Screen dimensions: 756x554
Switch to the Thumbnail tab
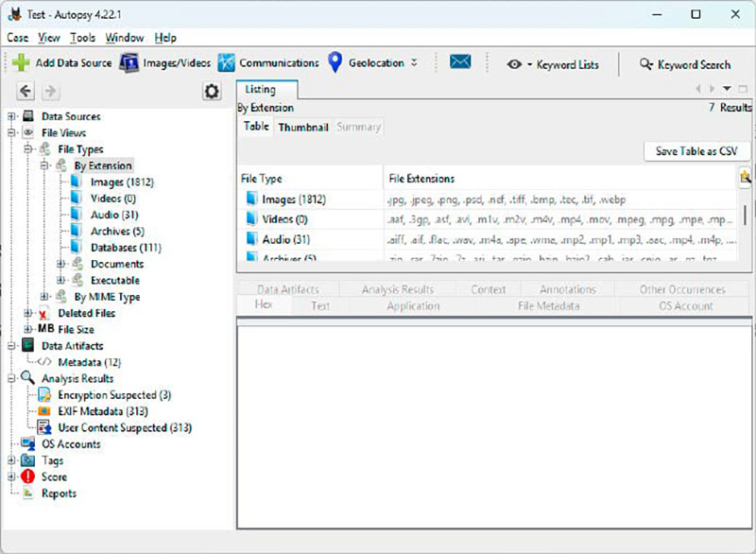tap(303, 128)
